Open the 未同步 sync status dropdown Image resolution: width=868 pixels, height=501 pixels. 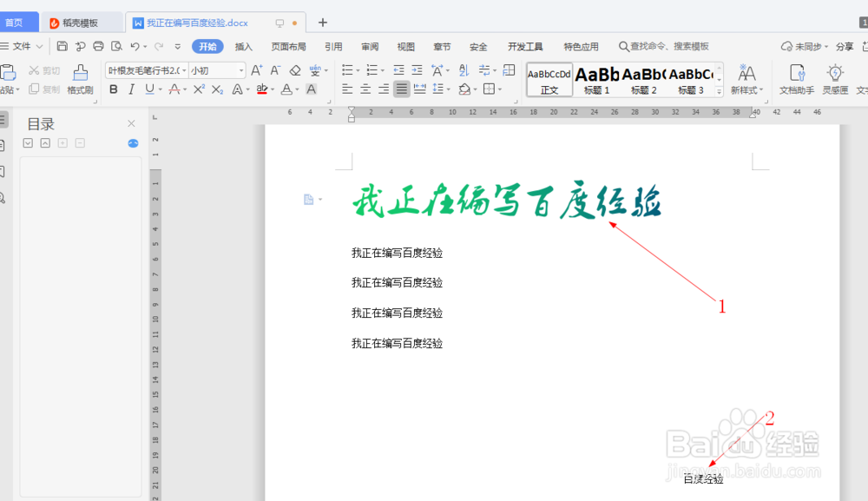pyautogui.click(x=805, y=47)
